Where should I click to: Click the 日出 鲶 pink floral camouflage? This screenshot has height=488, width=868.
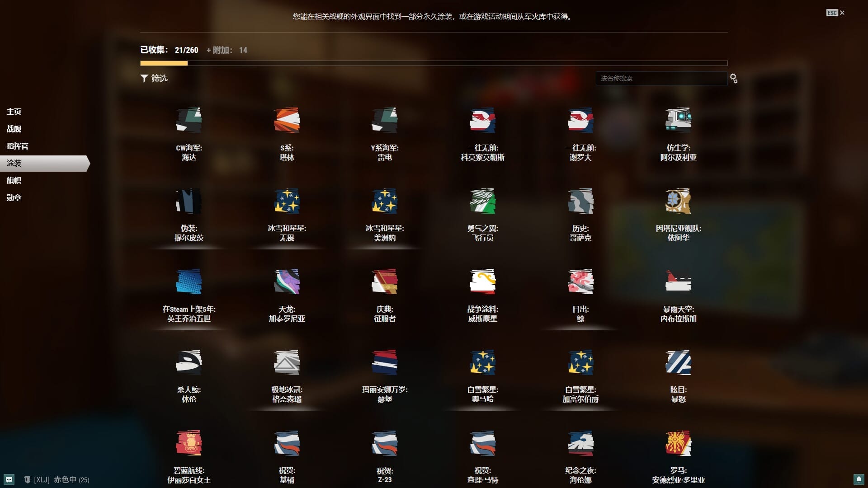pos(580,282)
